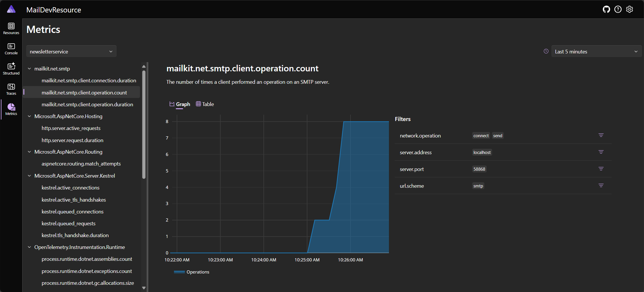The width and height of the screenshot is (644, 292).
Task: Open the settings gear icon
Action: (630, 10)
